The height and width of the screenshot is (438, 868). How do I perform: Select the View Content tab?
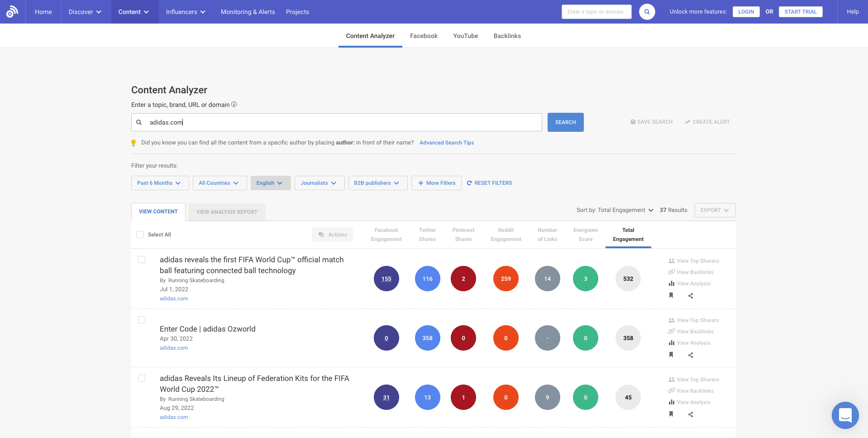click(158, 212)
